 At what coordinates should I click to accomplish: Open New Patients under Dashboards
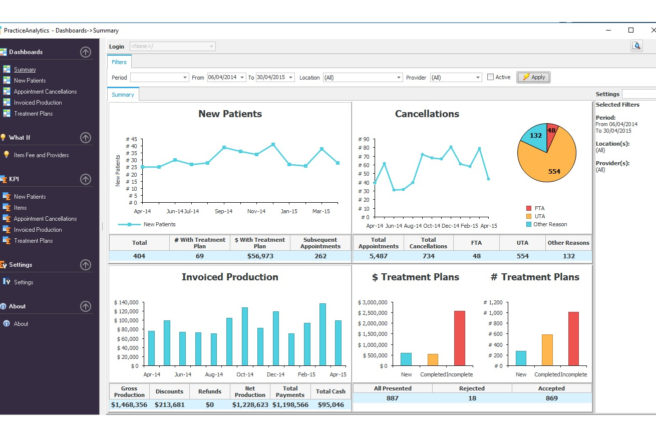30,81
